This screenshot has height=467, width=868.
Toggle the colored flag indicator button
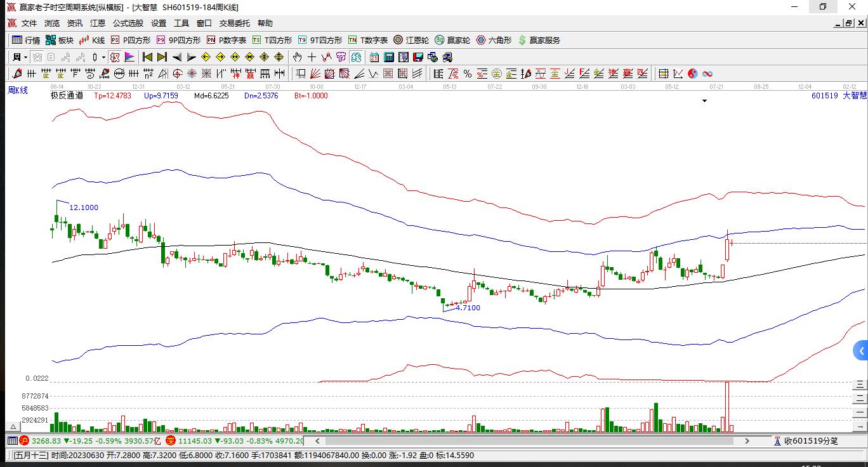(129, 57)
